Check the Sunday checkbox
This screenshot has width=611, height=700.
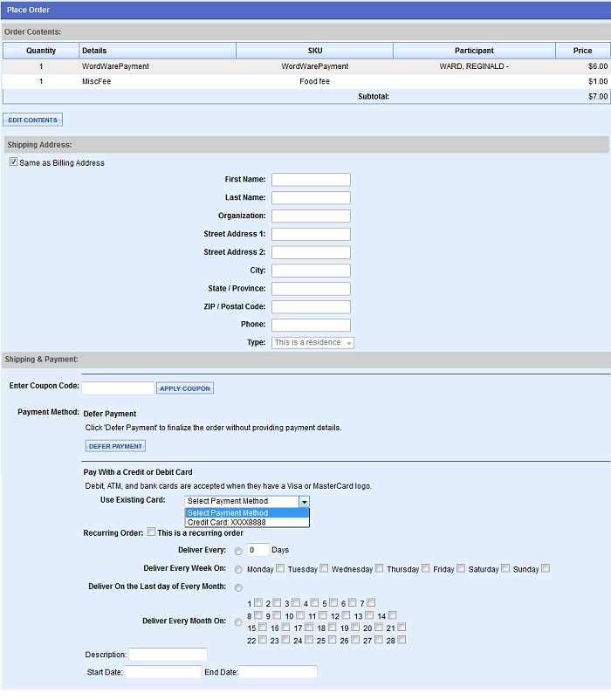pos(546,568)
